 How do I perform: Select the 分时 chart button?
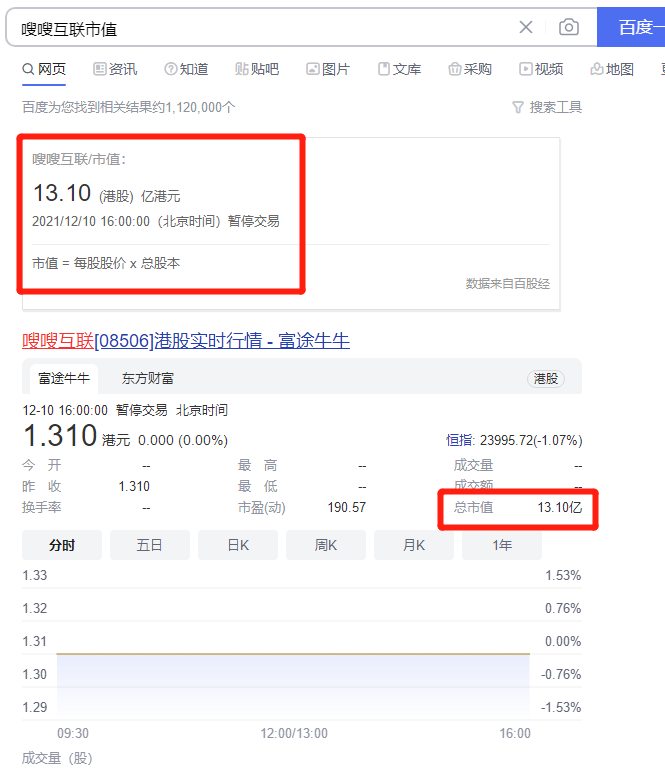[x=62, y=545]
